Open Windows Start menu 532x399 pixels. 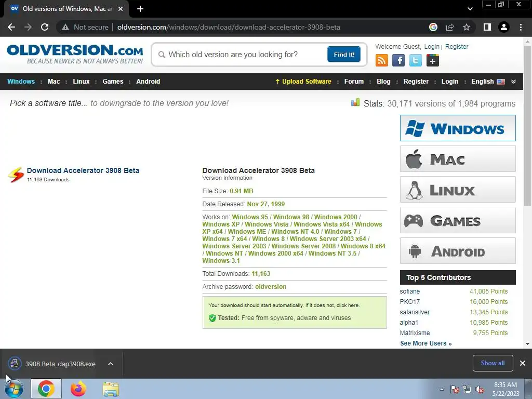coord(14,389)
